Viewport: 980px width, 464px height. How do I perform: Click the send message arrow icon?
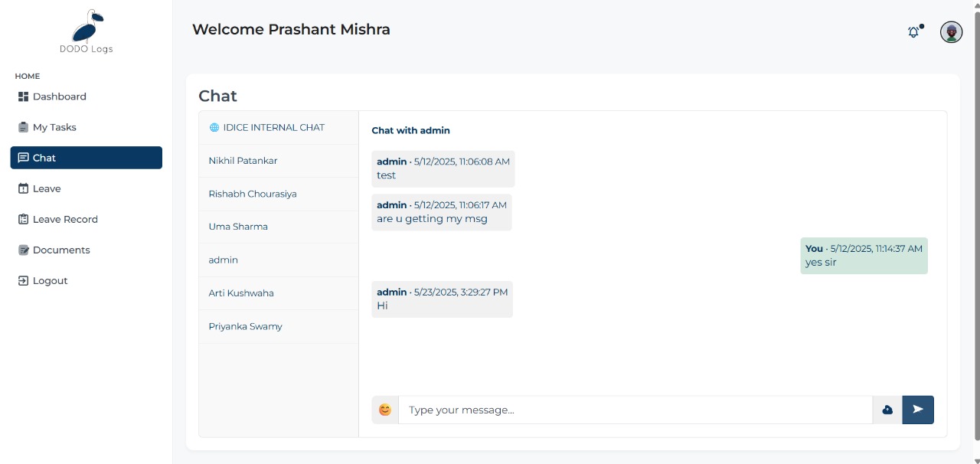[917, 410]
